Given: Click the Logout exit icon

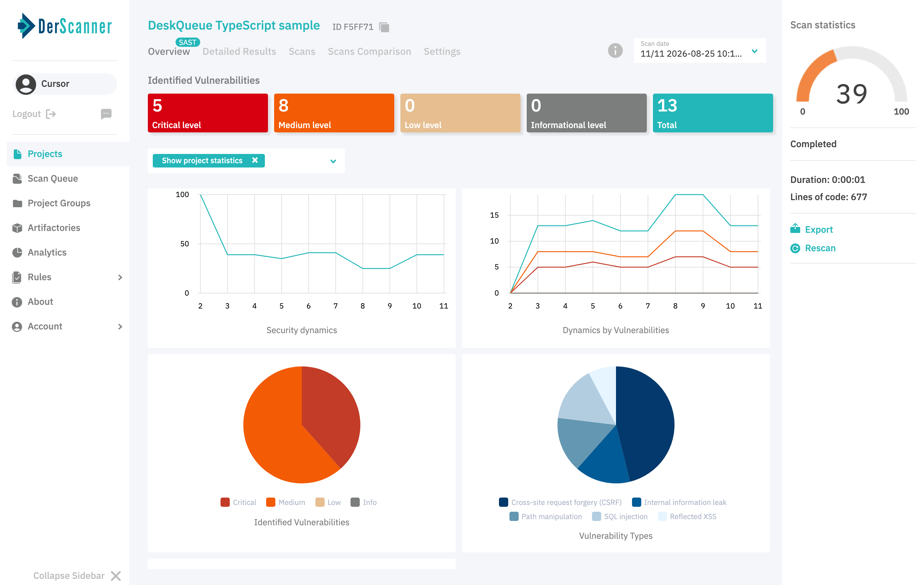Looking at the screenshot, I should [51, 114].
